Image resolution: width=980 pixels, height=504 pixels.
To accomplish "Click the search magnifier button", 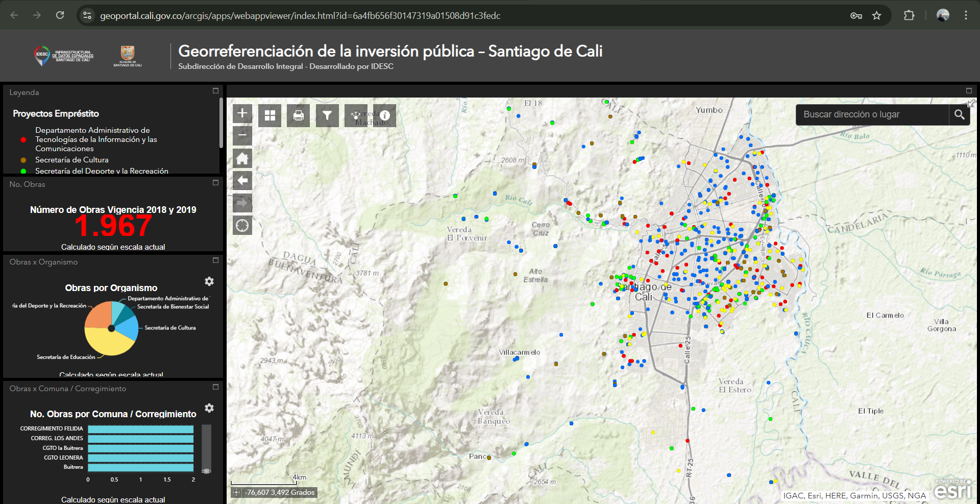I will tap(959, 115).
